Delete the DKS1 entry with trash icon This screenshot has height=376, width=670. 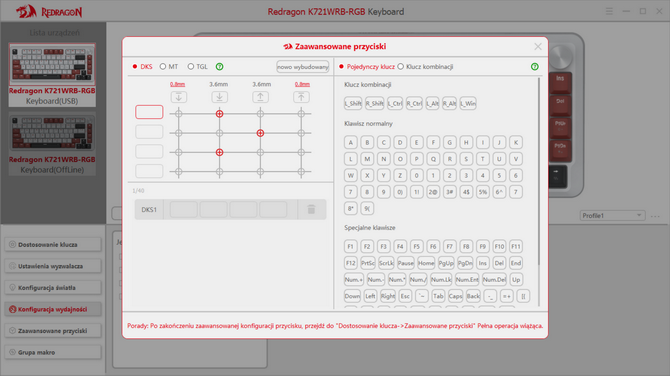[311, 209]
